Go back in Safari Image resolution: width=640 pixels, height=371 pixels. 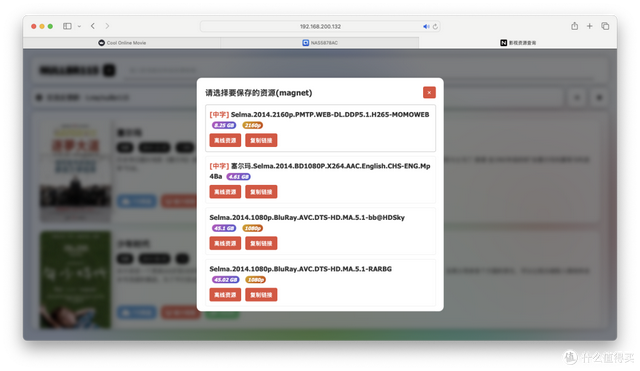point(93,26)
